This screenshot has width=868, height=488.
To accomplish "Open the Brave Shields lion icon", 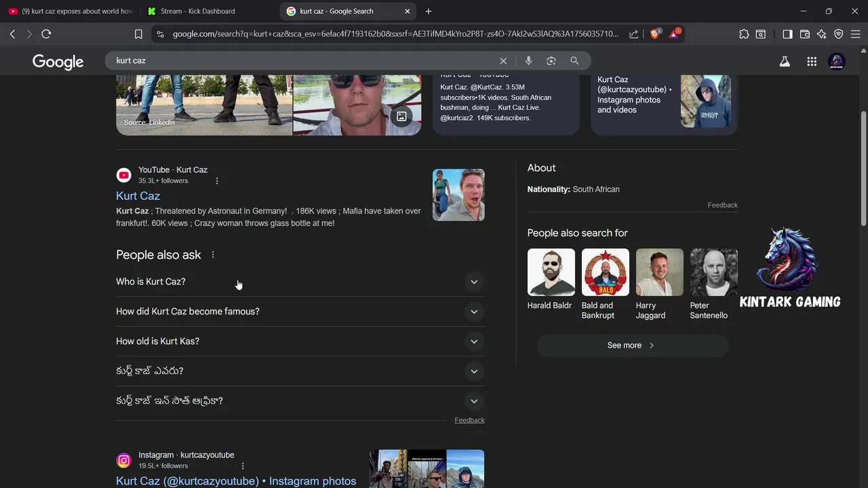I will tap(655, 33).
